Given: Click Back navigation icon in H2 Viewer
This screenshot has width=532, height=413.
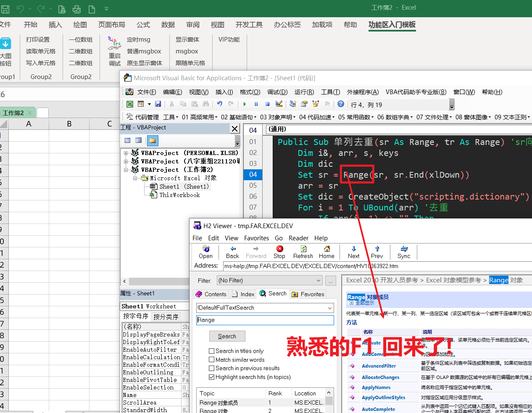Looking at the screenshot, I should coord(232,252).
